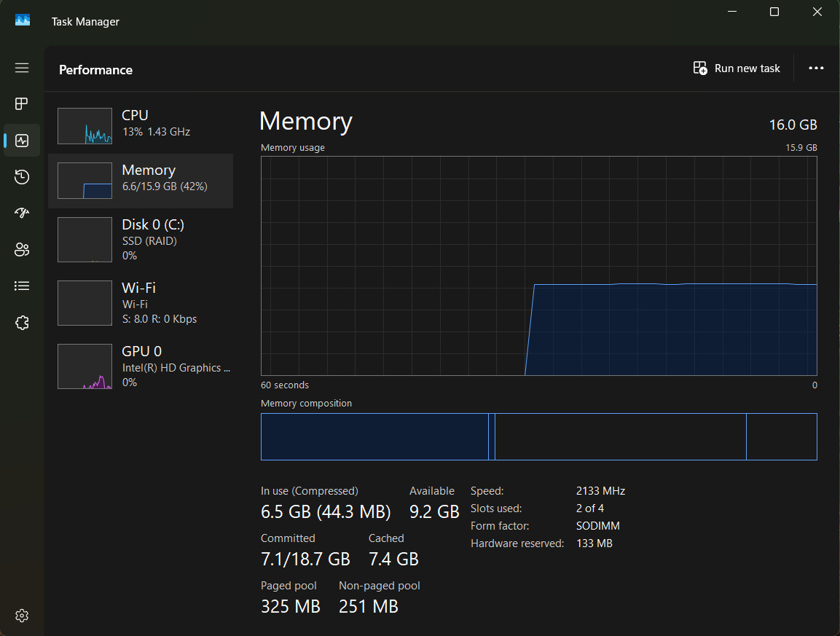
Task: Click "13% 1.43 GHz" under CPU
Action: point(156,132)
